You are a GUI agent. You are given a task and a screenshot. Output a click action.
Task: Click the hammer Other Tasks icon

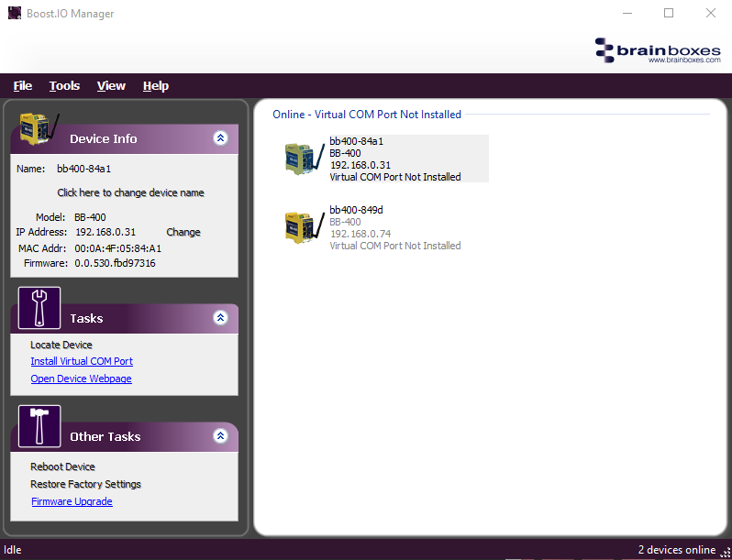[39, 426]
